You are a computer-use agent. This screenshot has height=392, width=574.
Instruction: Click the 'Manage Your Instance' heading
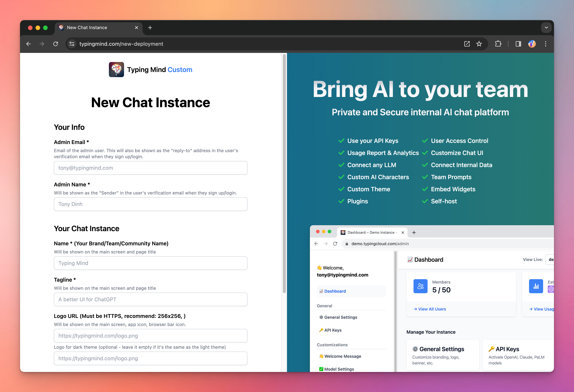point(431,332)
